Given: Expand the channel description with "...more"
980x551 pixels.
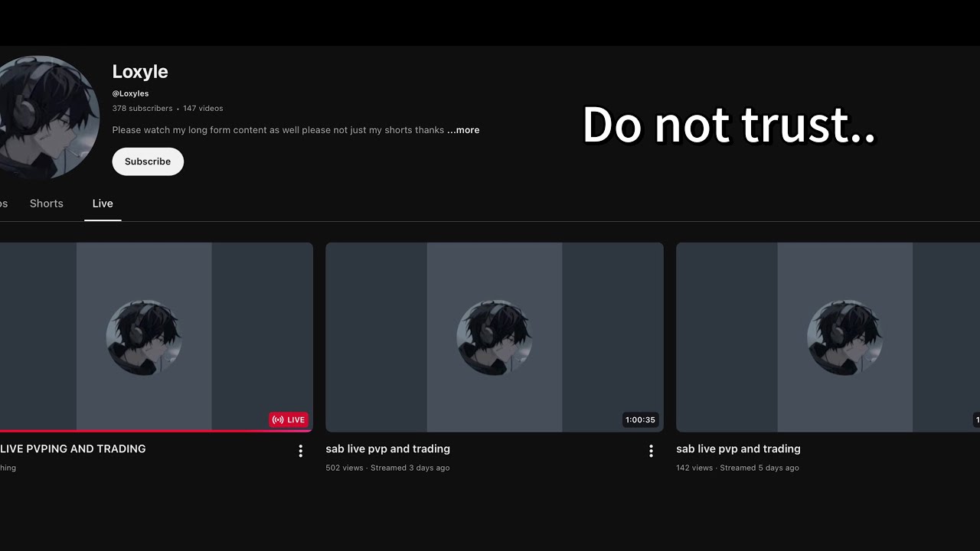Looking at the screenshot, I should 463,130.
